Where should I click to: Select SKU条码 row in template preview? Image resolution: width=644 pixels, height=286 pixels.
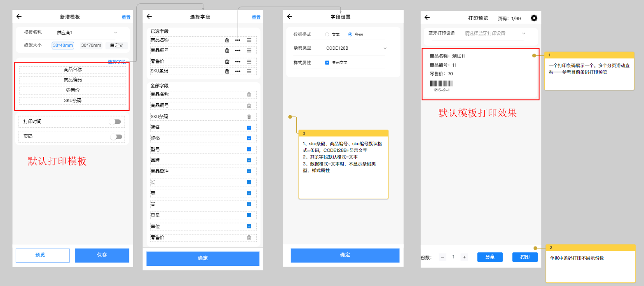(73, 101)
